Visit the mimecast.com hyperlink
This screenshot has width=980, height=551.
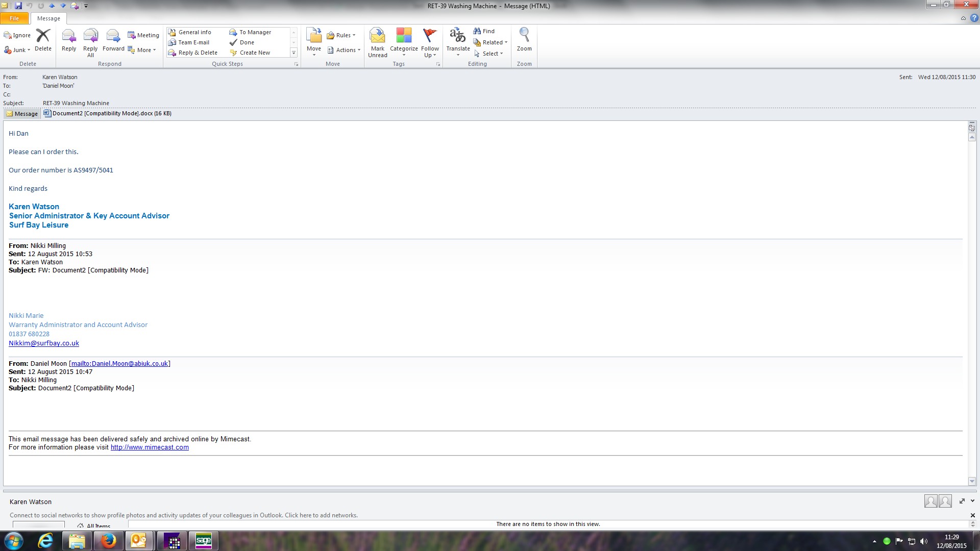(x=150, y=447)
